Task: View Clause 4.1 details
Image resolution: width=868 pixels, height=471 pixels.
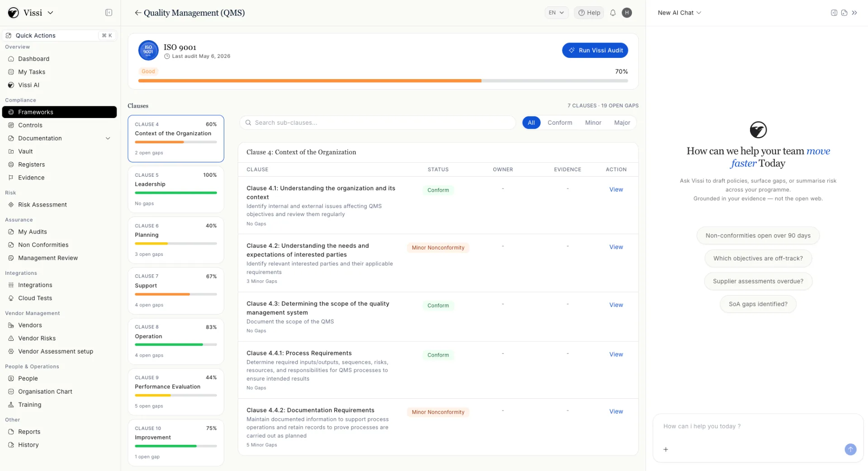Action: 616,189
